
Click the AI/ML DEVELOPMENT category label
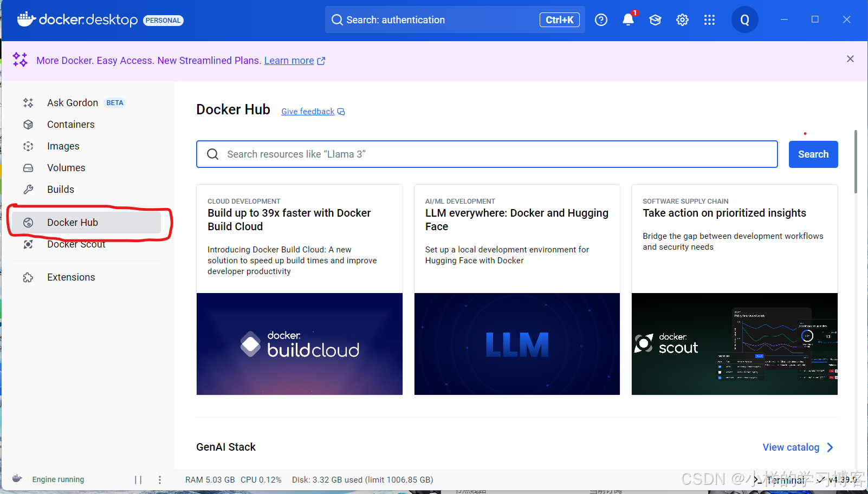pyautogui.click(x=460, y=201)
